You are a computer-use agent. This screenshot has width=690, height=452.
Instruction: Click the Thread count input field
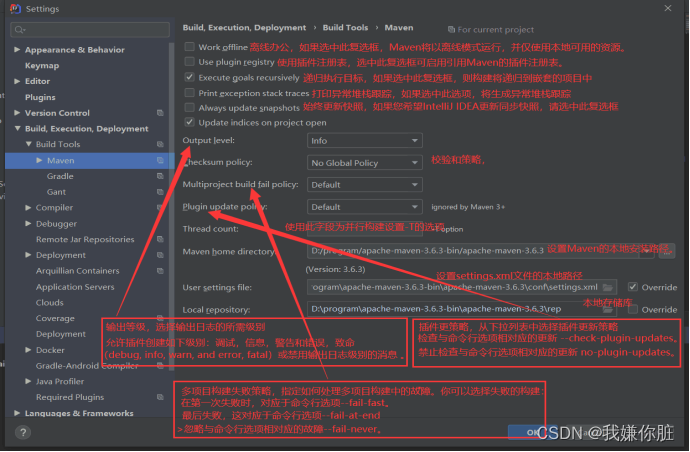point(364,228)
